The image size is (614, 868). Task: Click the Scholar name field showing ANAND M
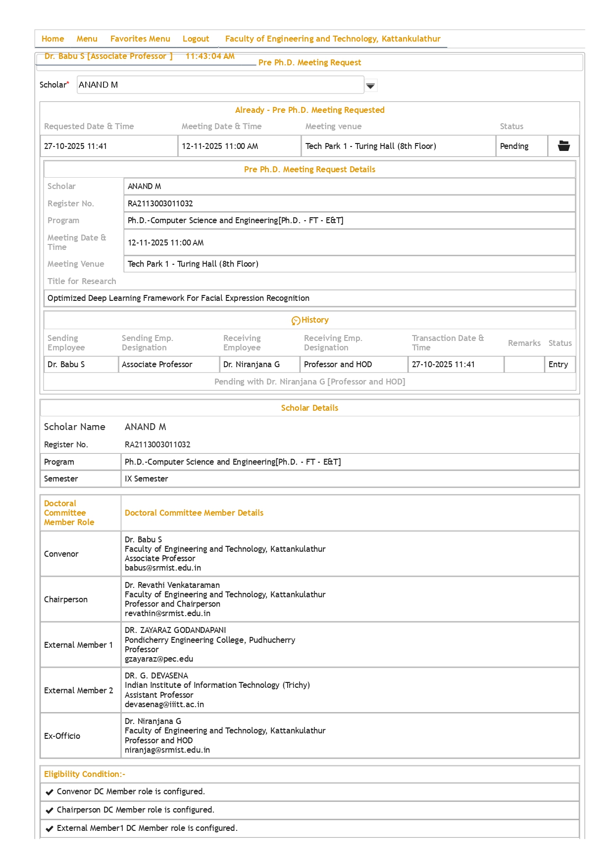tap(220, 85)
